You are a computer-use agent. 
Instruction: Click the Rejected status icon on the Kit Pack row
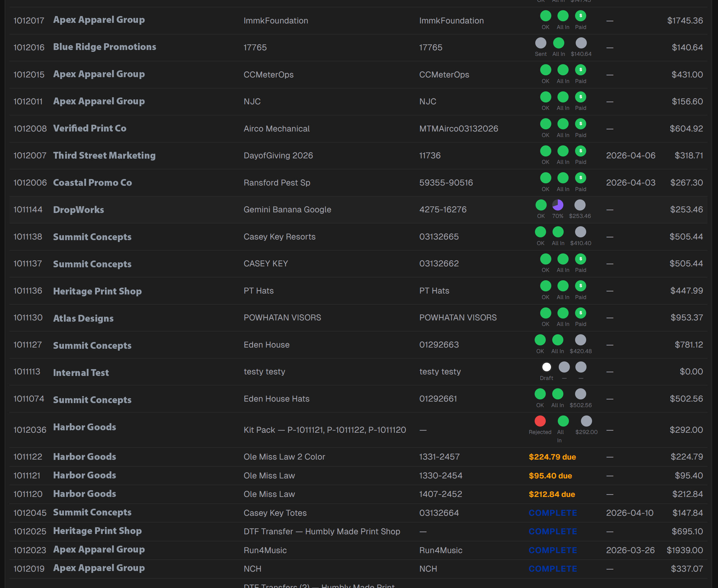(540, 421)
